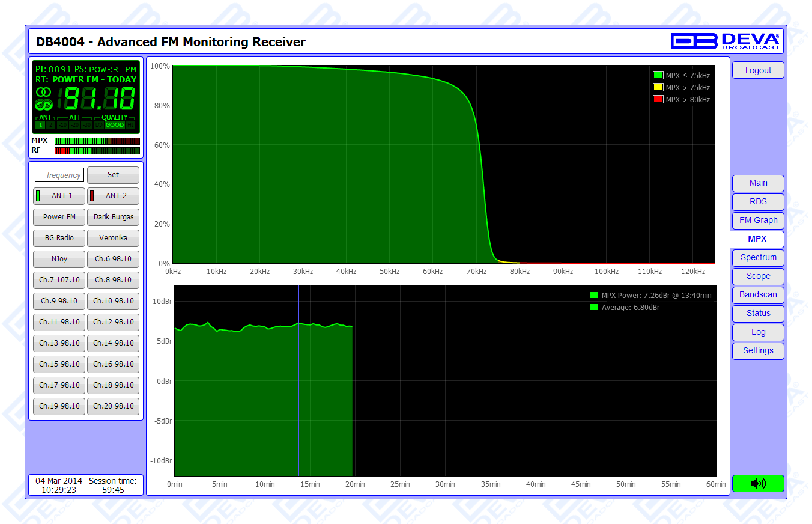Tune to the Power FM preset
The image size is (812, 524).
(59, 217)
